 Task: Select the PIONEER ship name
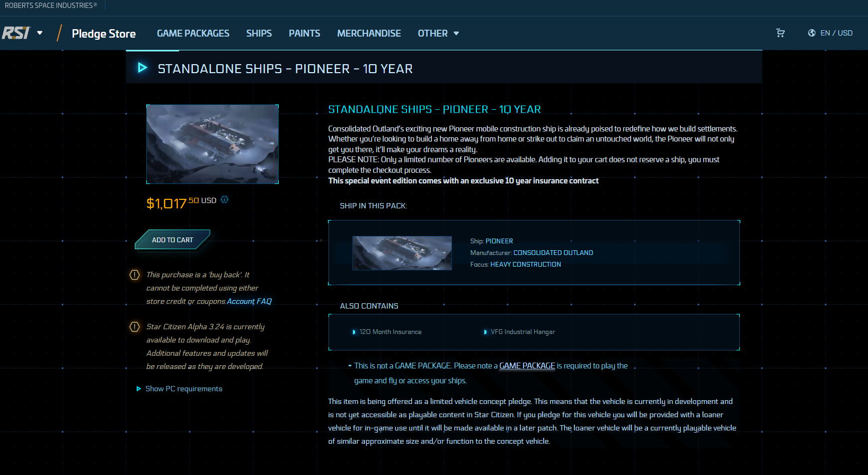click(x=499, y=241)
